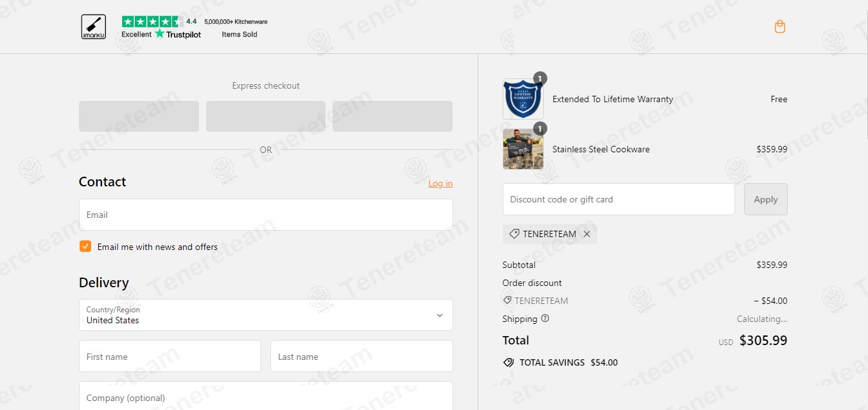Open the shopping bag cart icon
868x410 pixels.
tap(780, 27)
